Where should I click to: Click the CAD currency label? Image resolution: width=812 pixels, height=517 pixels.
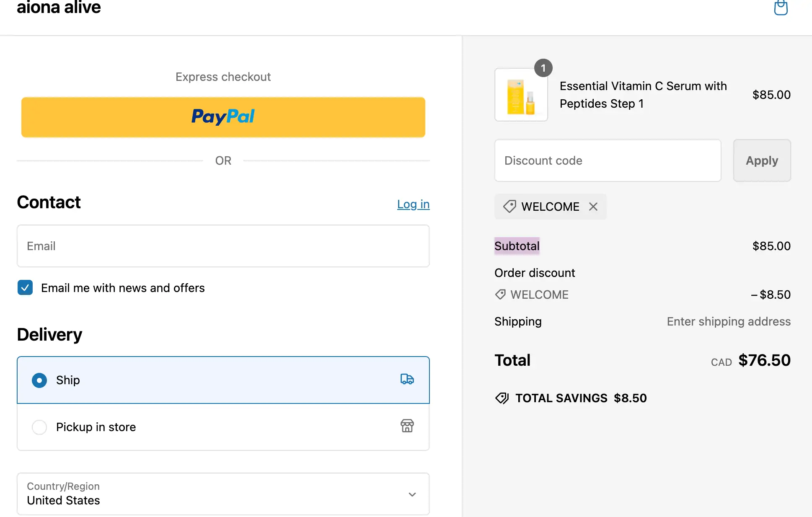click(x=721, y=362)
